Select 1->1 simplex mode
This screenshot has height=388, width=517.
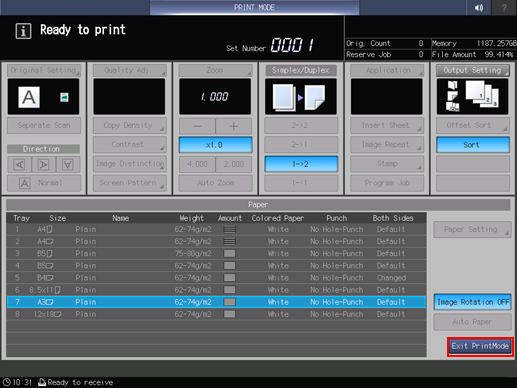tap(301, 183)
